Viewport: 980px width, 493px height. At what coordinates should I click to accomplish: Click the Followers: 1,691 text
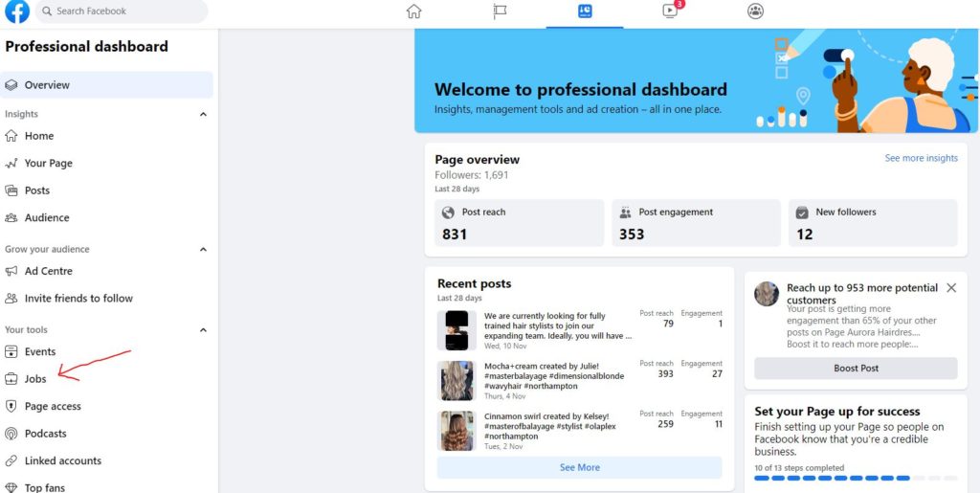(472, 175)
